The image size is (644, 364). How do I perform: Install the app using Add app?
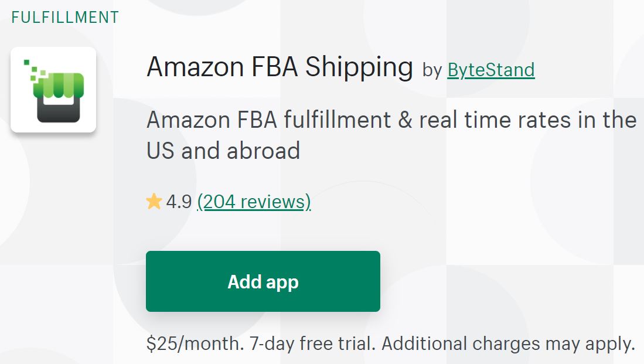coord(263,281)
